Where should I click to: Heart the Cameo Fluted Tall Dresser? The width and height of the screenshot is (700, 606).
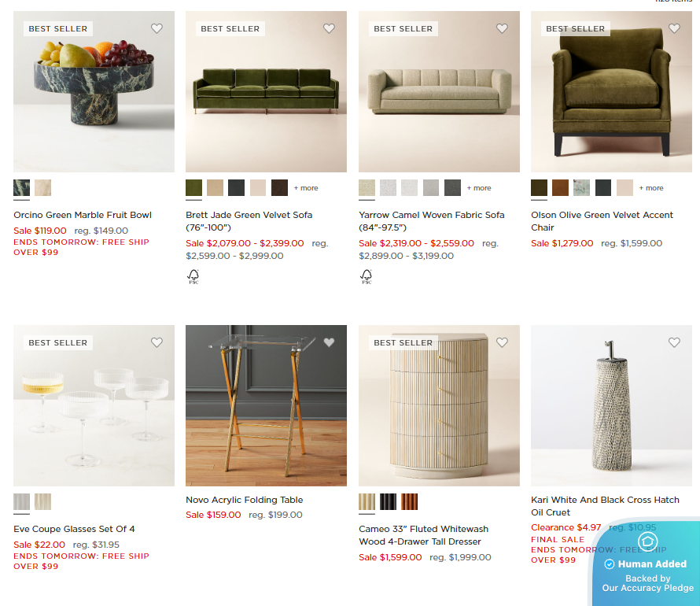click(502, 342)
